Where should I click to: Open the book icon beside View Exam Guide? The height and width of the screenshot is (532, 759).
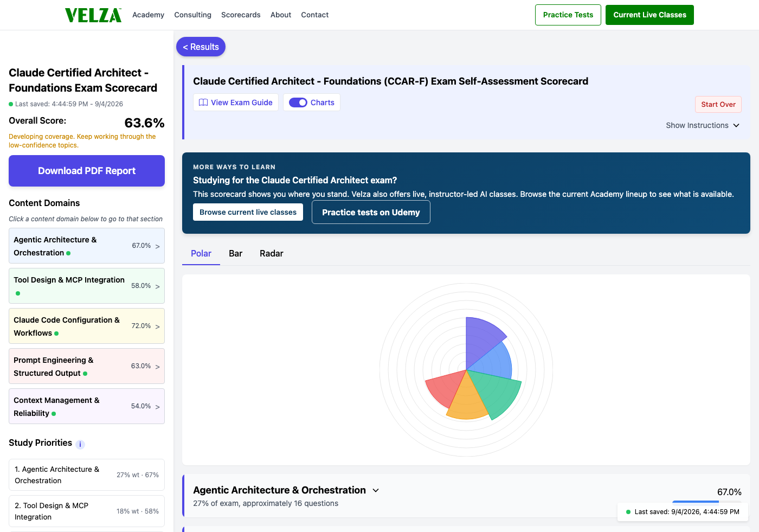click(203, 102)
